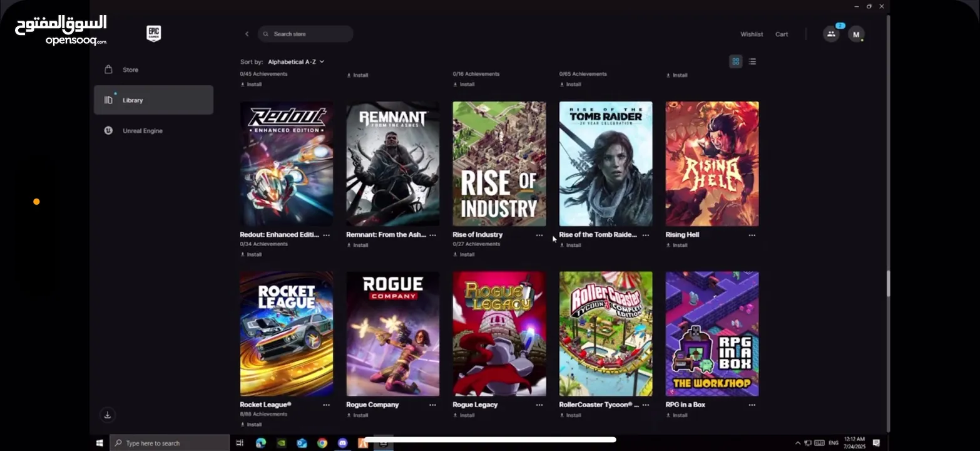Open more options for Remnant: From the Ashes
980x451 pixels.
click(x=432, y=235)
